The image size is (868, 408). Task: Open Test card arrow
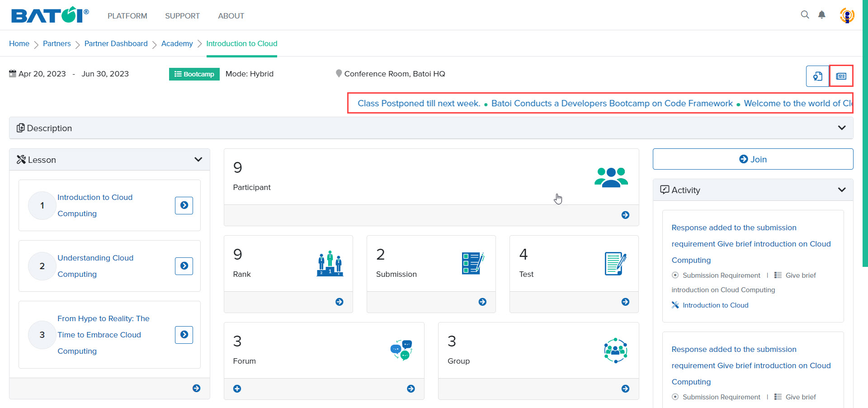tap(625, 302)
